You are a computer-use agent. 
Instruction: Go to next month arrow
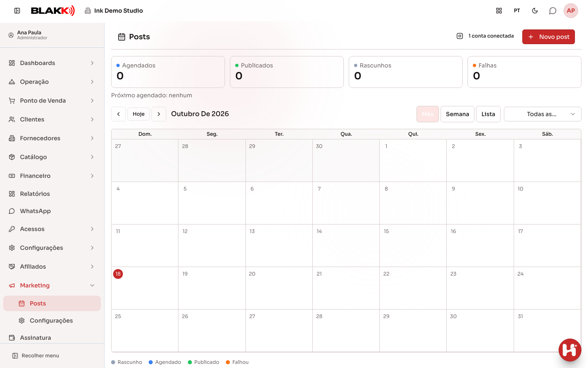[159, 114]
